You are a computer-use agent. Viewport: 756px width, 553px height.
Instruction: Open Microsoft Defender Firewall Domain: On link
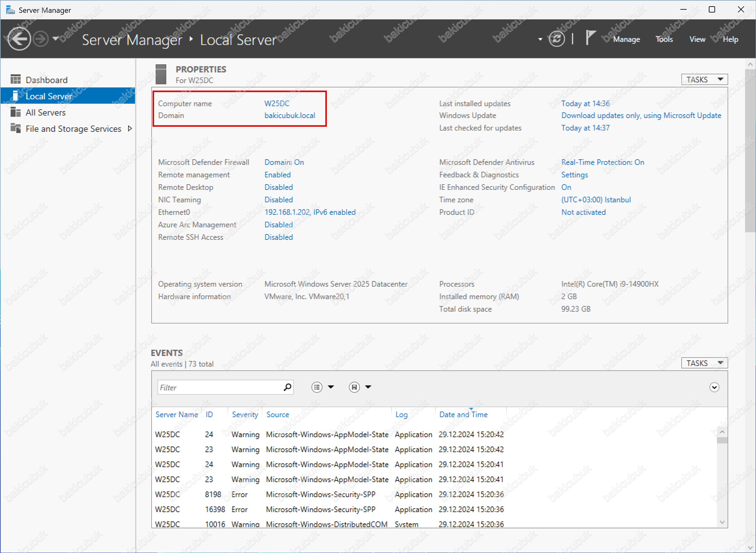(x=284, y=162)
